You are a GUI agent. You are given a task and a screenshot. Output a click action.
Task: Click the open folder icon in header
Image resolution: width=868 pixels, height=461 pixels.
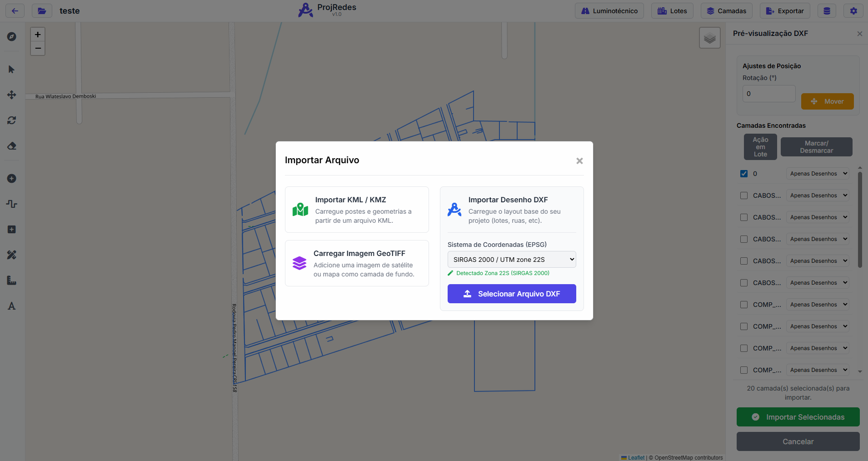tap(42, 11)
